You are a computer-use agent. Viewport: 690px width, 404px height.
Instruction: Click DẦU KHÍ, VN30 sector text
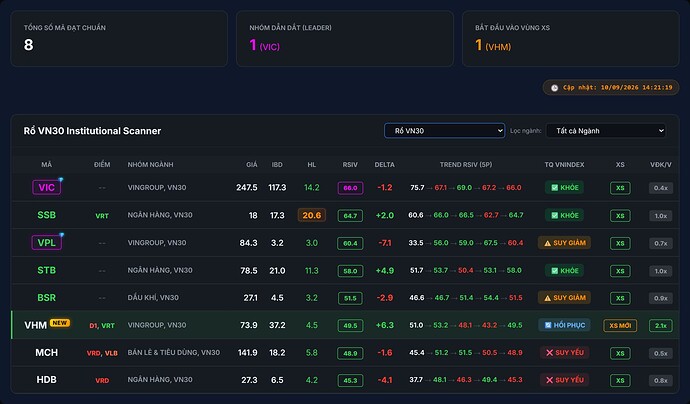[x=153, y=297]
